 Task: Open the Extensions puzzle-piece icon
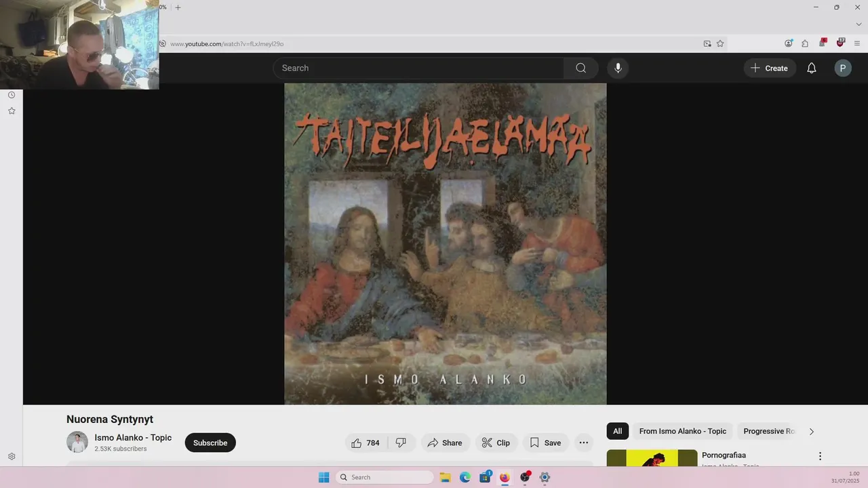805,43
